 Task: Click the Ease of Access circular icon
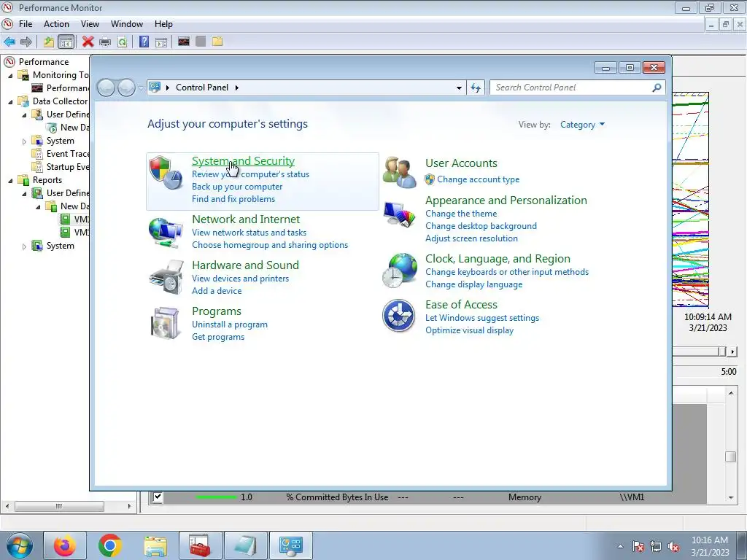point(399,315)
